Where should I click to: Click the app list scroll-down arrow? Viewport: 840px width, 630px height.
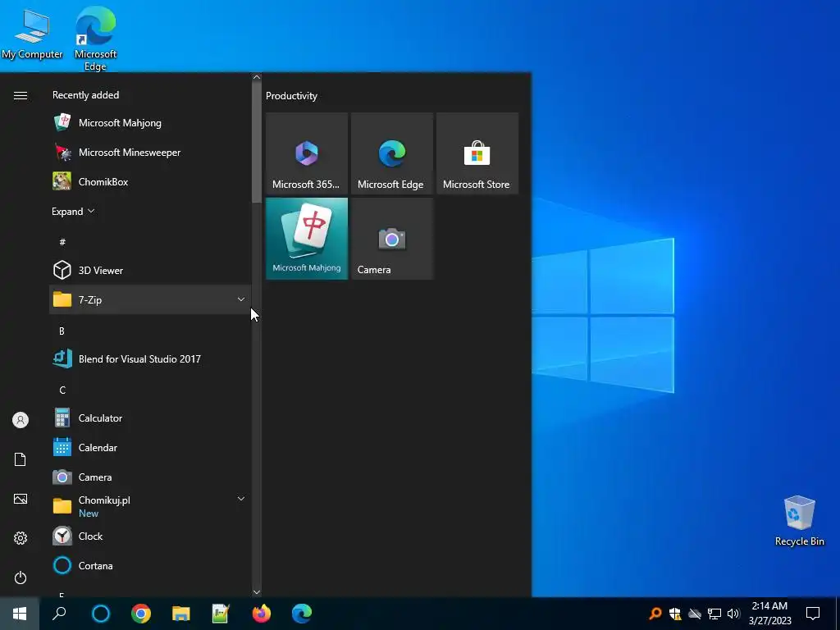pyautogui.click(x=257, y=592)
